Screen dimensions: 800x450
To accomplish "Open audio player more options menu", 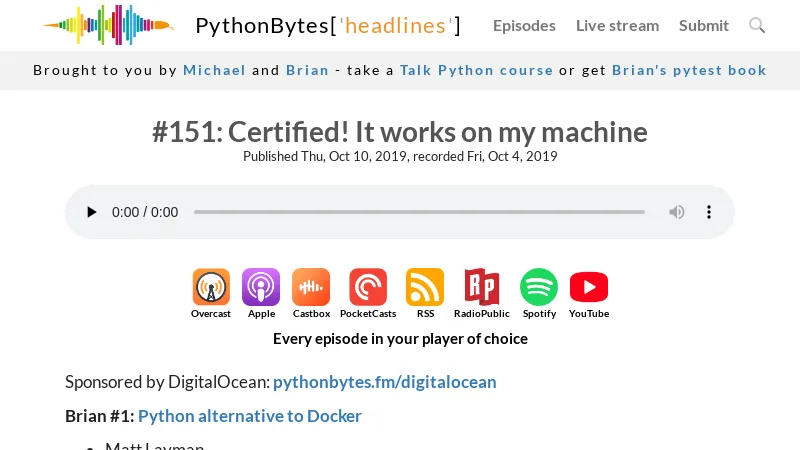I will tap(709, 212).
